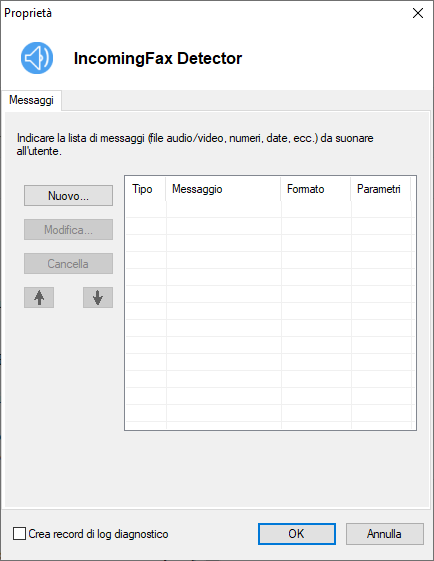Click the instruction text about message list
The height and width of the screenshot is (561, 434).
[195, 145]
